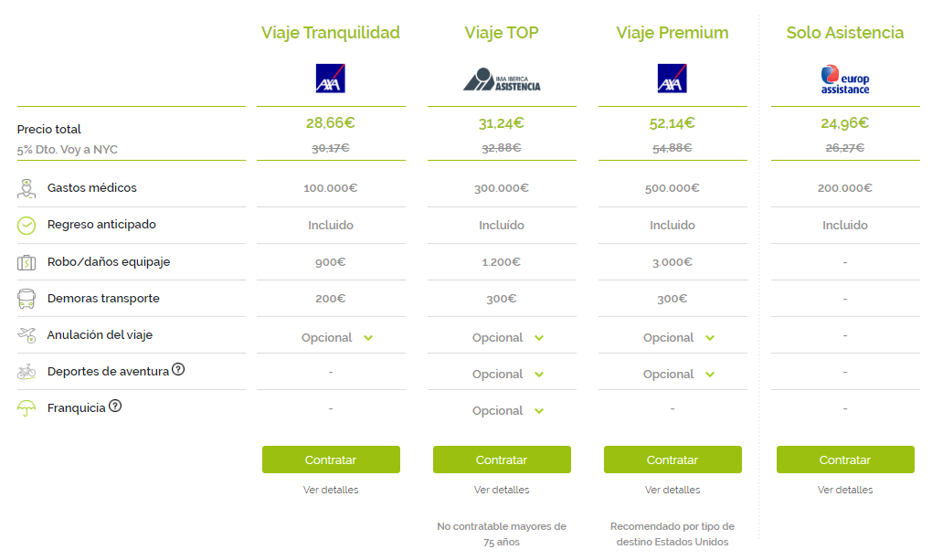Click Contratar for Solo Asistencia
This screenshot has width=932, height=560.
[845, 460]
